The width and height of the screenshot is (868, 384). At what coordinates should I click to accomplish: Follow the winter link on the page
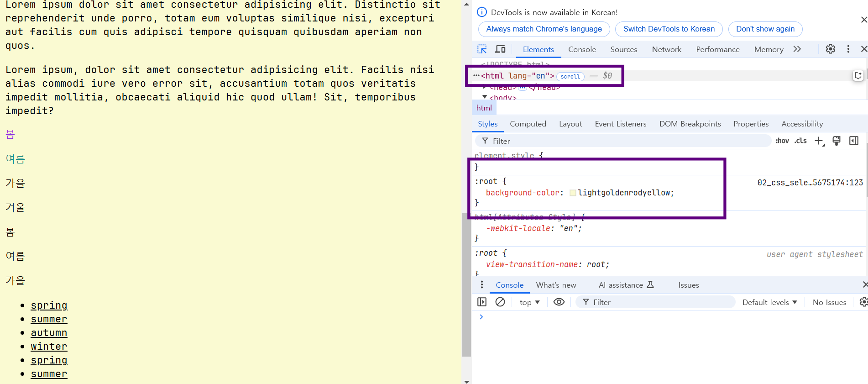pyautogui.click(x=49, y=347)
